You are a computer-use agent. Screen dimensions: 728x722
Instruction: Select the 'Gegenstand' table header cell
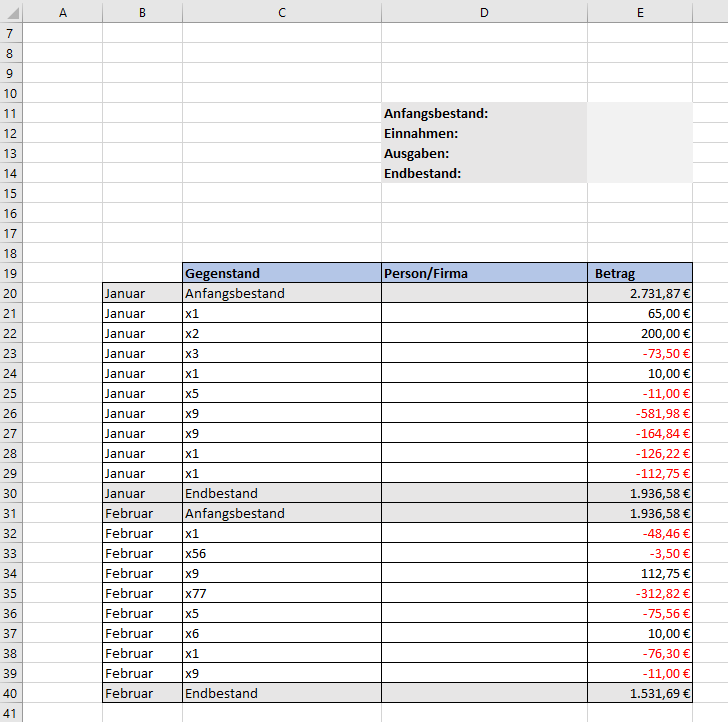pyautogui.click(x=281, y=273)
